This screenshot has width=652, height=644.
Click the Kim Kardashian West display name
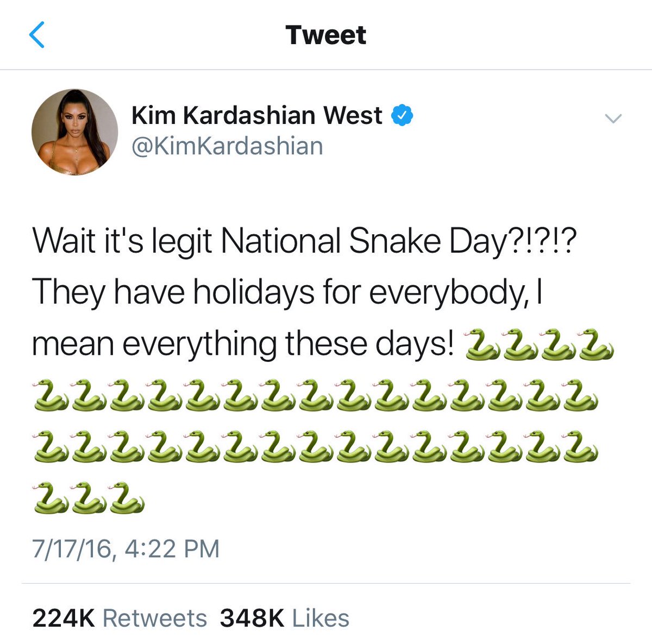coord(257,115)
